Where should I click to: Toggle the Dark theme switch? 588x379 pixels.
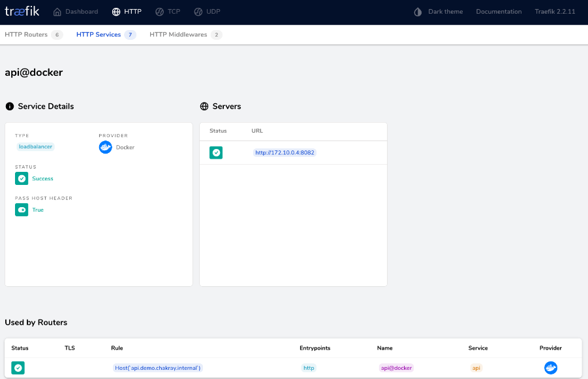coord(418,11)
